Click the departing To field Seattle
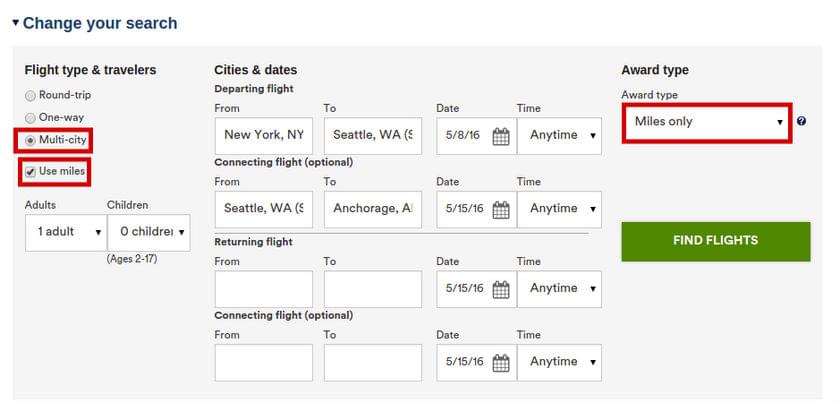 click(373, 136)
